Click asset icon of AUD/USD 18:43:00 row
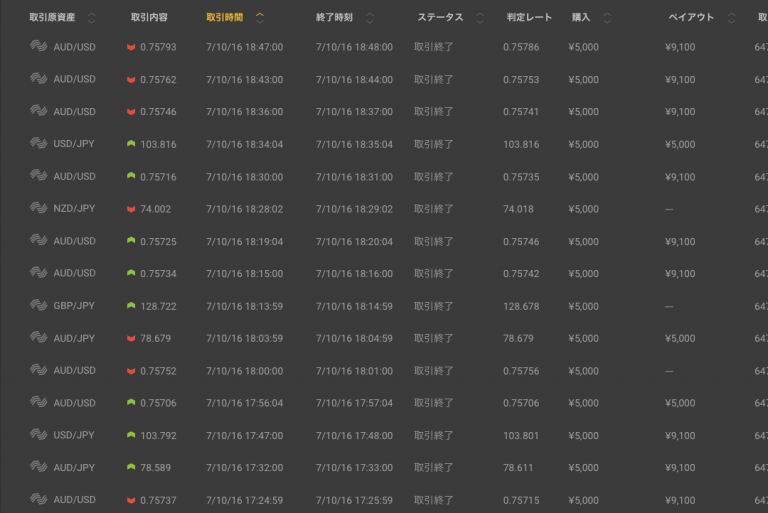The height and width of the screenshot is (513, 768). click(x=39, y=78)
